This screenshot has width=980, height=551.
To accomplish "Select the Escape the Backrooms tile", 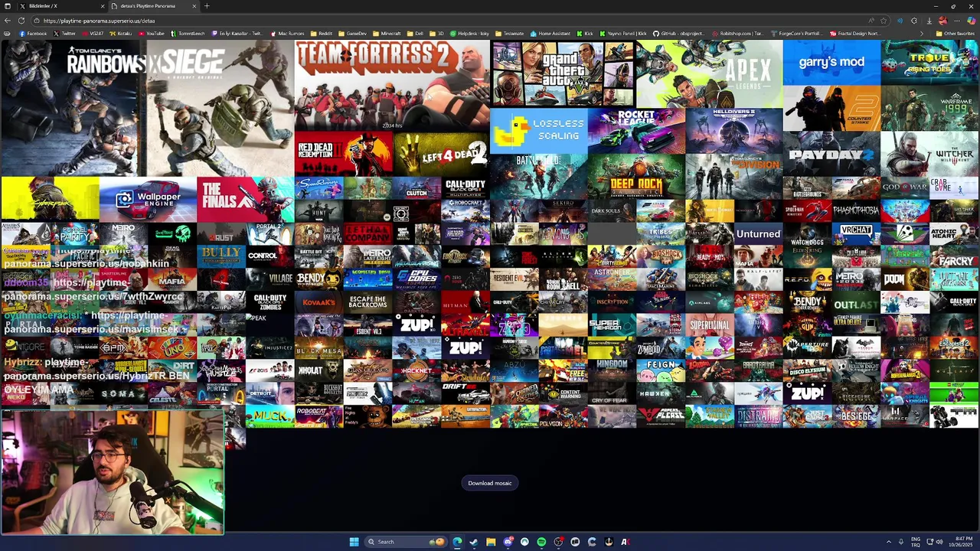I will pyautogui.click(x=367, y=302).
